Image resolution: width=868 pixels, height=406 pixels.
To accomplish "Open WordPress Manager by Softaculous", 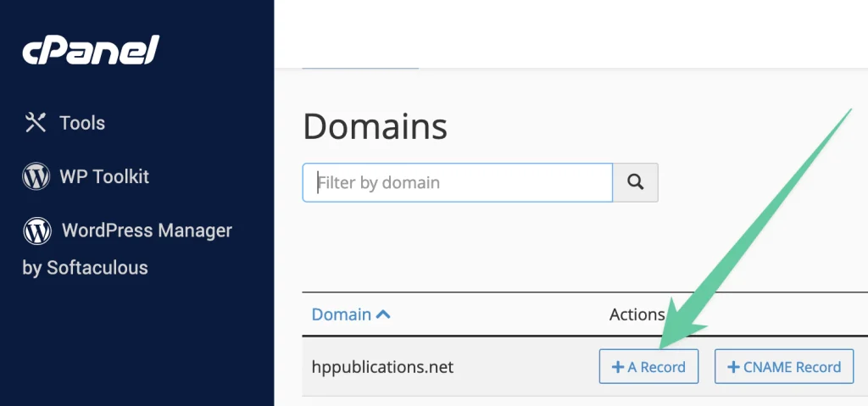I will point(127,248).
